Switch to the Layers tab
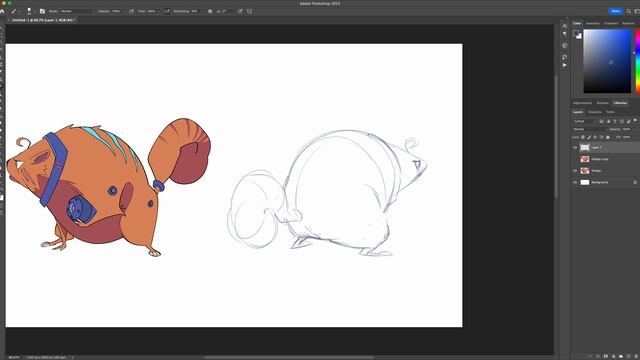This screenshot has width=640, height=360. point(578,112)
